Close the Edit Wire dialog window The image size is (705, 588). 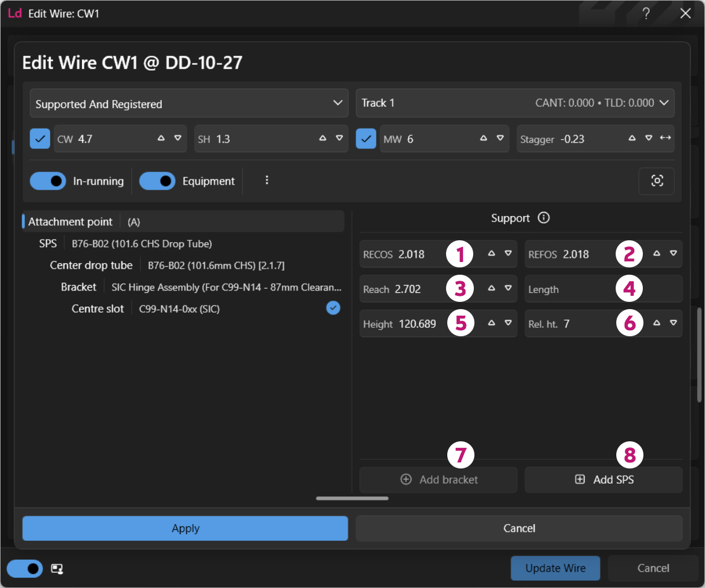pyautogui.click(x=685, y=13)
